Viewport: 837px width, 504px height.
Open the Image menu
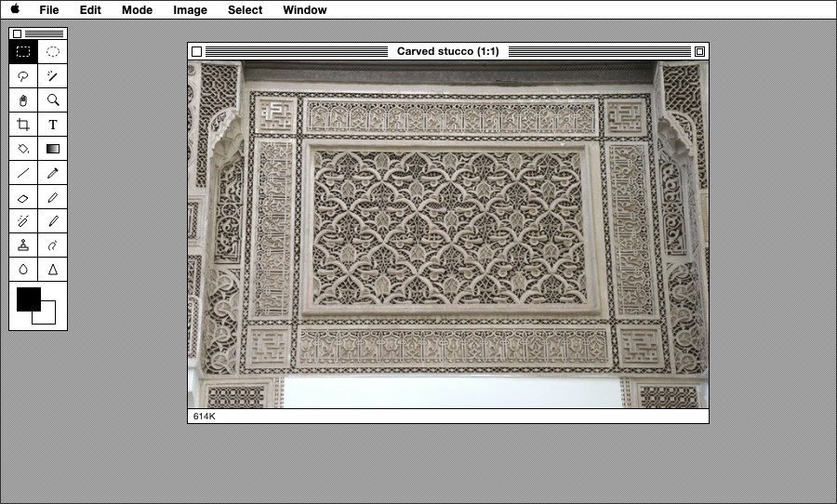tap(190, 9)
